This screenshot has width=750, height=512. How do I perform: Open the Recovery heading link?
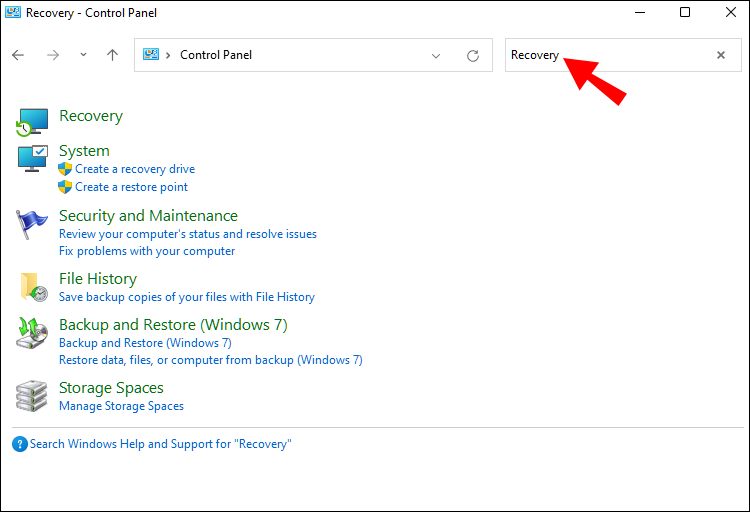click(x=91, y=116)
